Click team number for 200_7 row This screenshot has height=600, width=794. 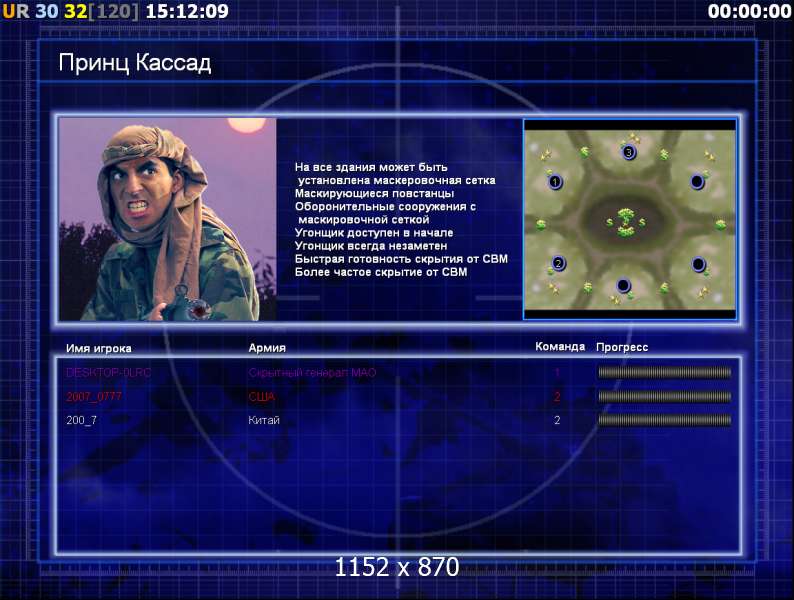(557, 420)
